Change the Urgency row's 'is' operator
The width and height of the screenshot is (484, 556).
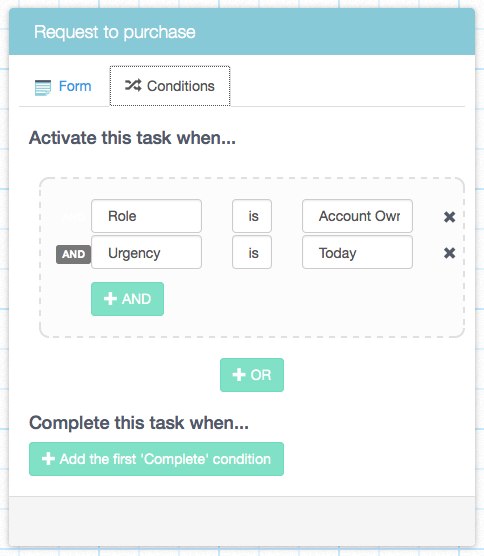tap(252, 252)
